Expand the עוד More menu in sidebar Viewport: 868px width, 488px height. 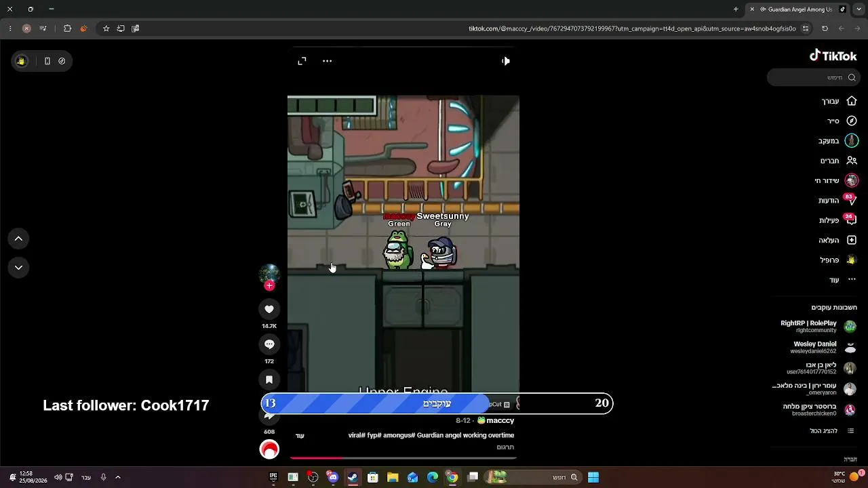tap(843, 280)
